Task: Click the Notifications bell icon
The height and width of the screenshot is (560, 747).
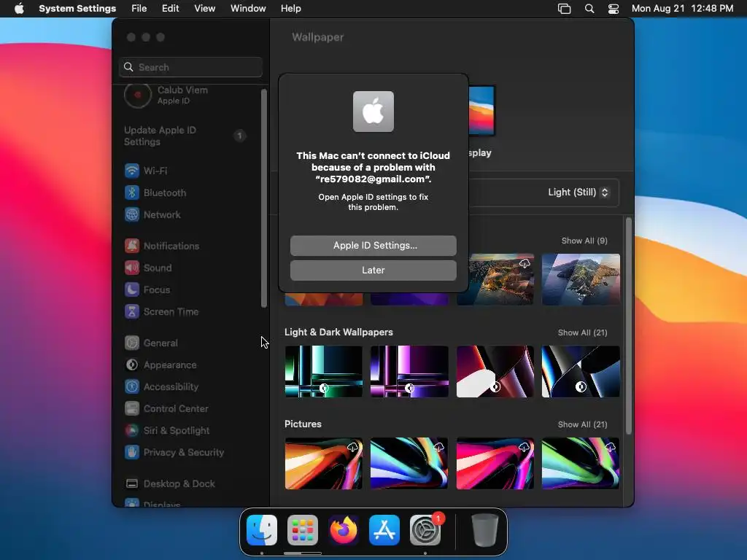Action: point(132,246)
